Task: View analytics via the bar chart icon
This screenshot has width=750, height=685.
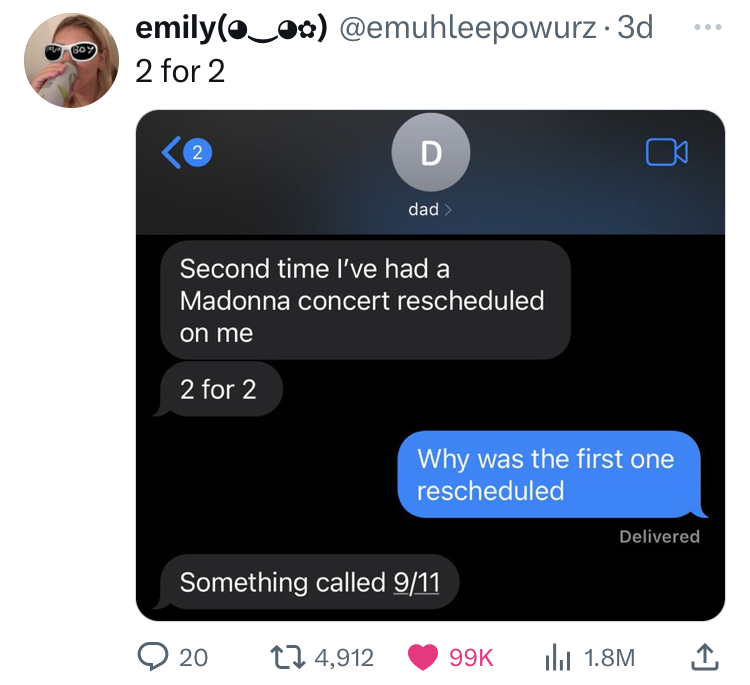Action: tap(558, 658)
